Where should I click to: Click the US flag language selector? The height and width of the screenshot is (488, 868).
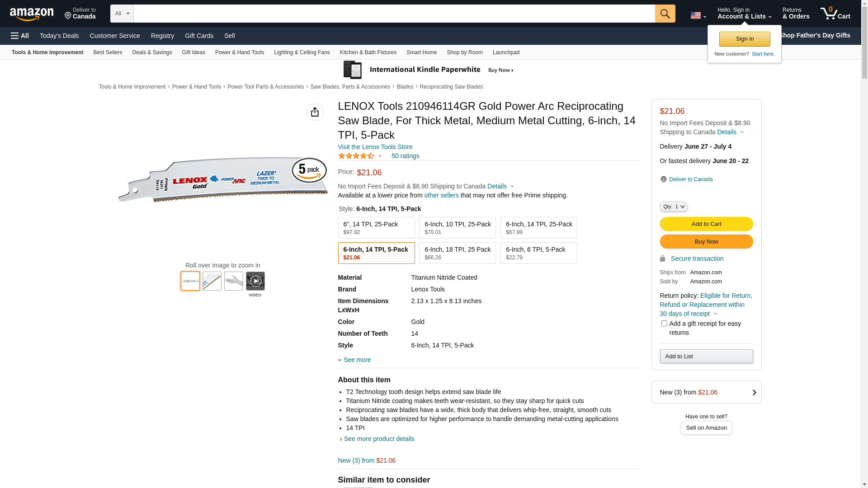click(698, 15)
